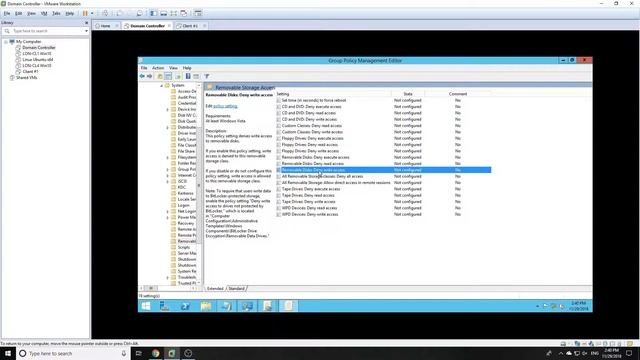This screenshot has width=640, height=360.
Task: Select WPD Devices: Deny write access
Action: tap(310, 214)
